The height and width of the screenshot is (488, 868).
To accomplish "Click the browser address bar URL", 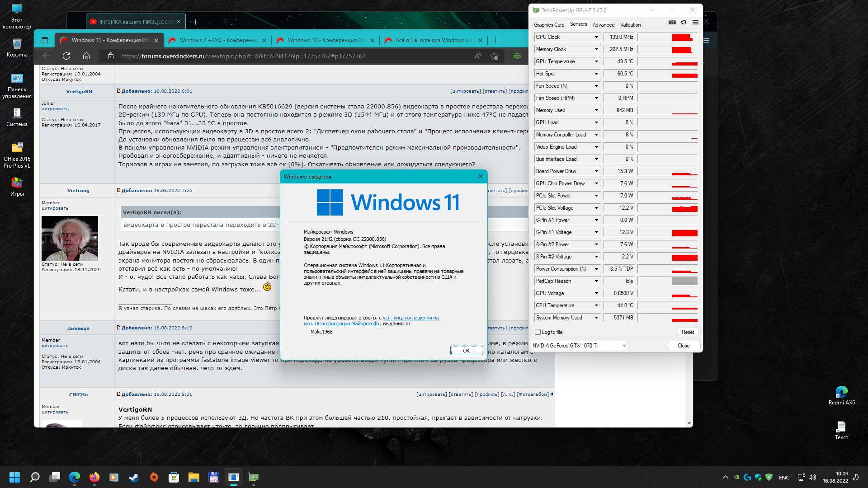I will [243, 56].
